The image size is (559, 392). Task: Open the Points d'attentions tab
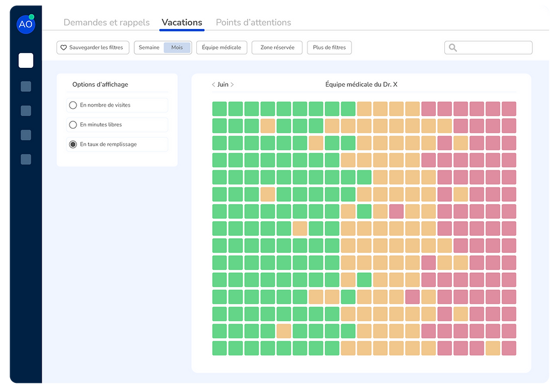click(x=253, y=23)
